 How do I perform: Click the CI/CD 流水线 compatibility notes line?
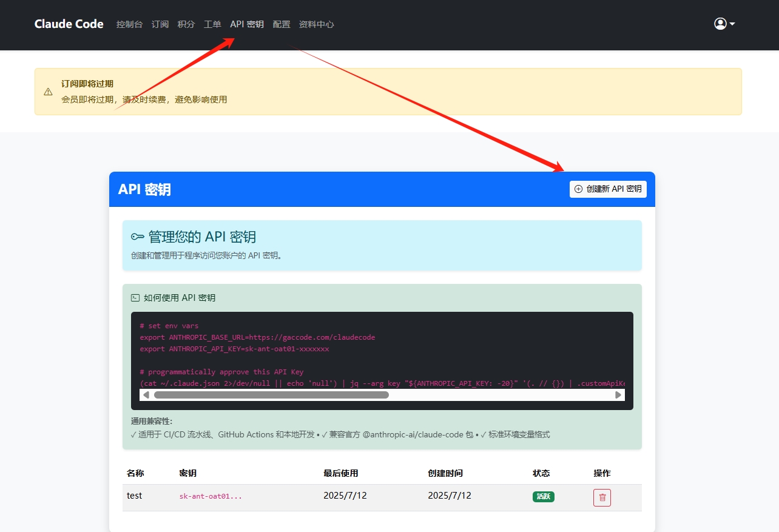[x=340, y=434]
